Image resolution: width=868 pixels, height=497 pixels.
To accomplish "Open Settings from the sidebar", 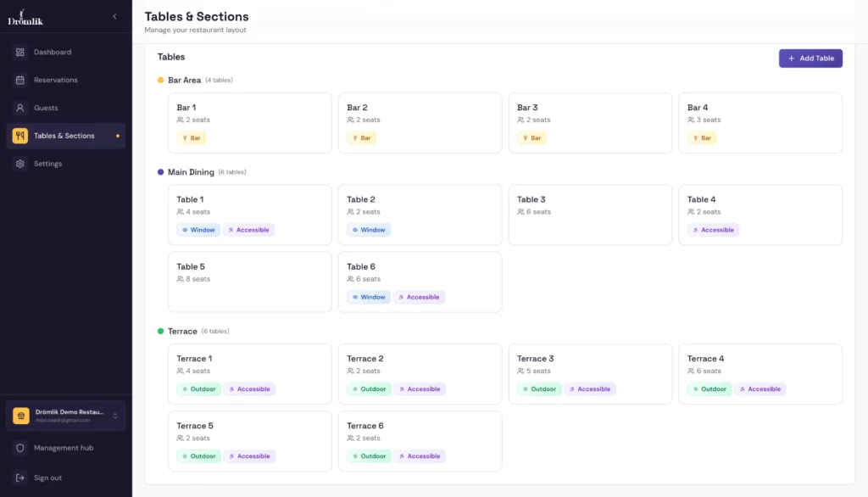I will pos(66,164).
